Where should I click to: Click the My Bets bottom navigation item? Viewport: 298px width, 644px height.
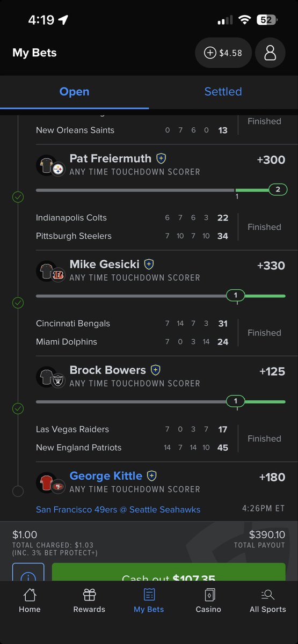coord(149,601)
